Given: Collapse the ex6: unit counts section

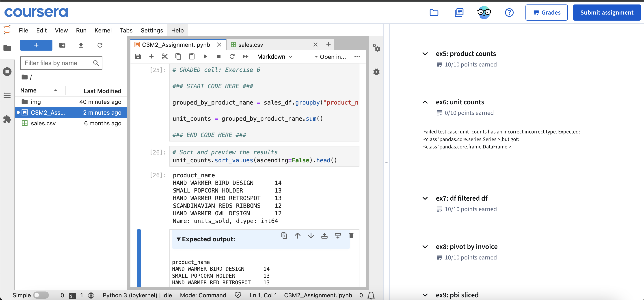Looking at the screenshot, I should click(x=425, y=102).
